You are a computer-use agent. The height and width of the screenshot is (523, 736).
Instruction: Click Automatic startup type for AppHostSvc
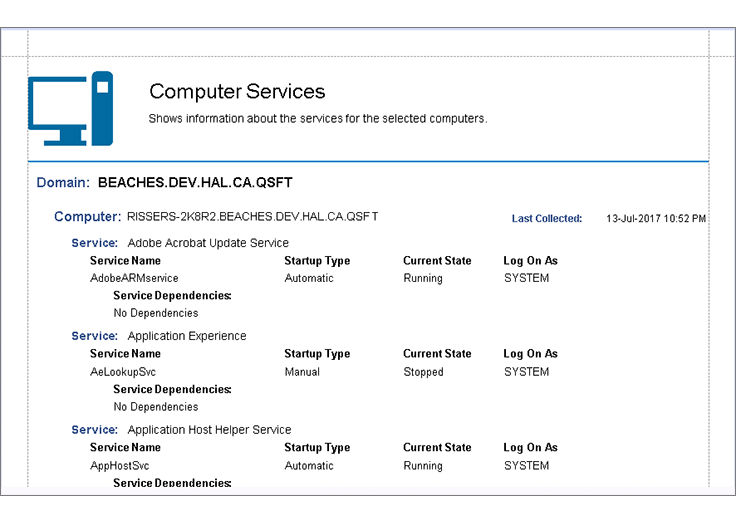309,466
